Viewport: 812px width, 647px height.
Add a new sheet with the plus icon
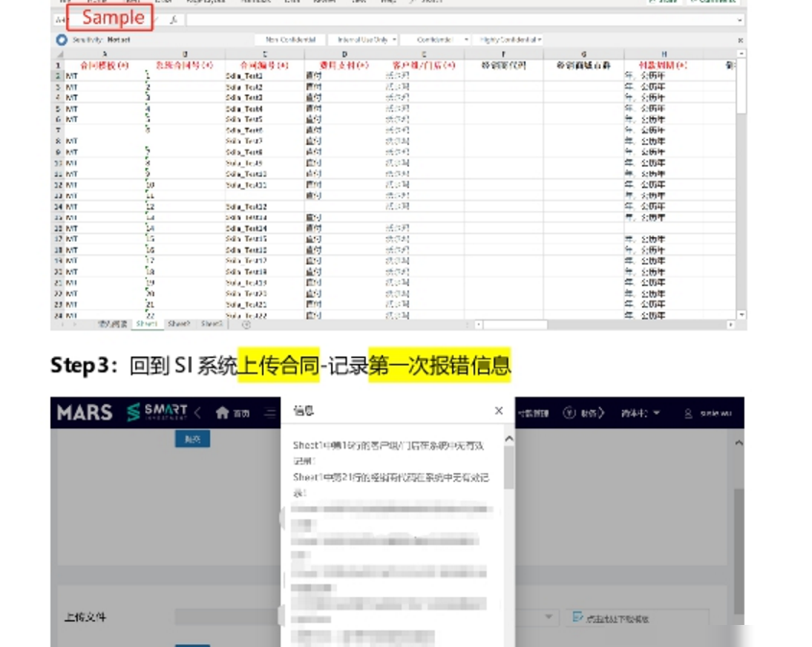[247, 324]
